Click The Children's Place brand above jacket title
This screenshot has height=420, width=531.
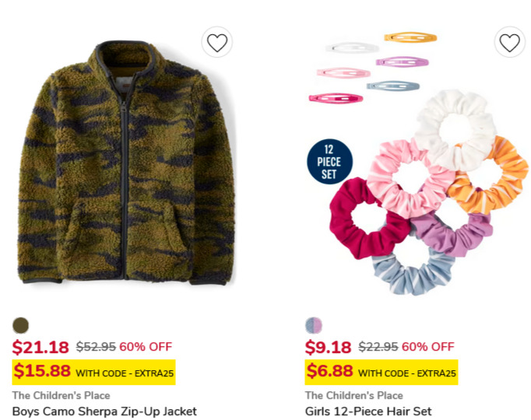tap(62, 395)
